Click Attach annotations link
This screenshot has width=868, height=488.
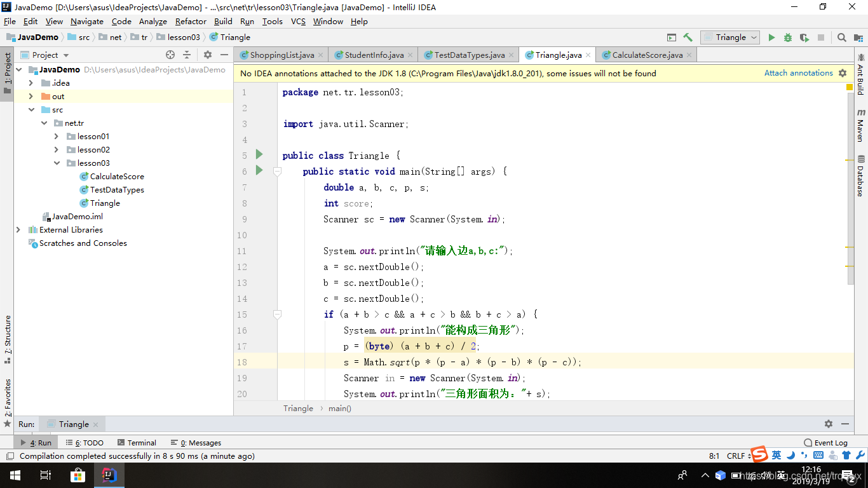[x=798, y=73]
